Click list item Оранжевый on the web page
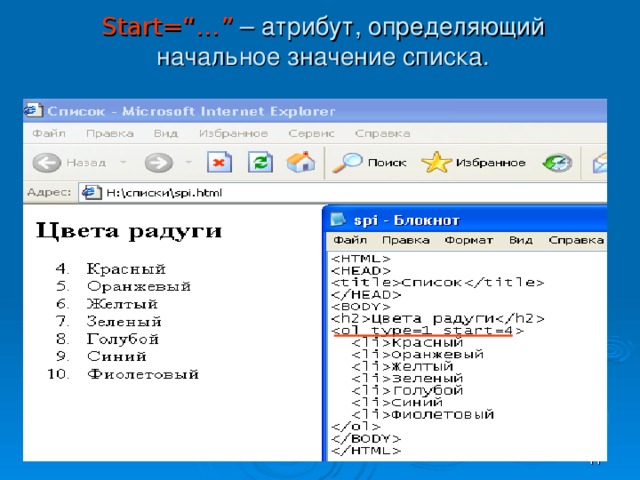 (x=139, y=287)
